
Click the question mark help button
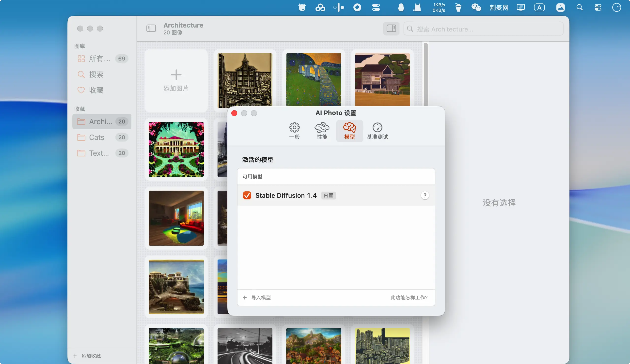click(425, 195)
